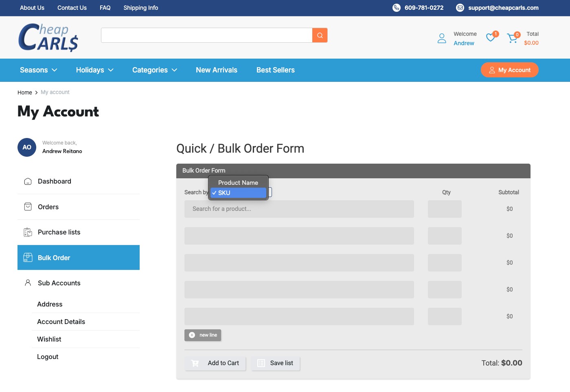
Task: Open the shopping cart icon
Action: pyautogui.click(x=512, y=38)
